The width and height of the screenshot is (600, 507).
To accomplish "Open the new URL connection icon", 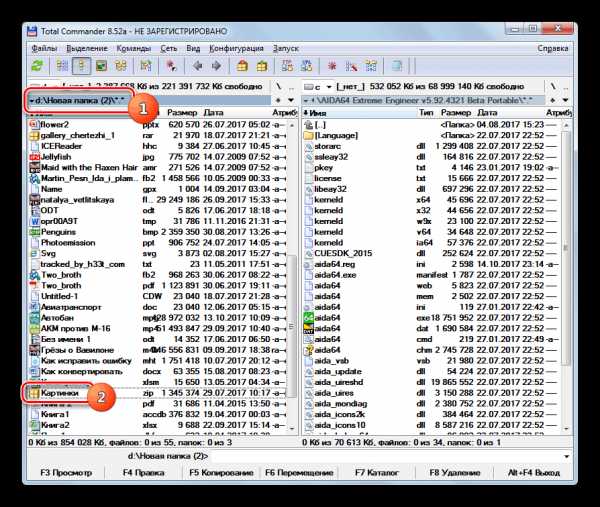I will [307, 66].
